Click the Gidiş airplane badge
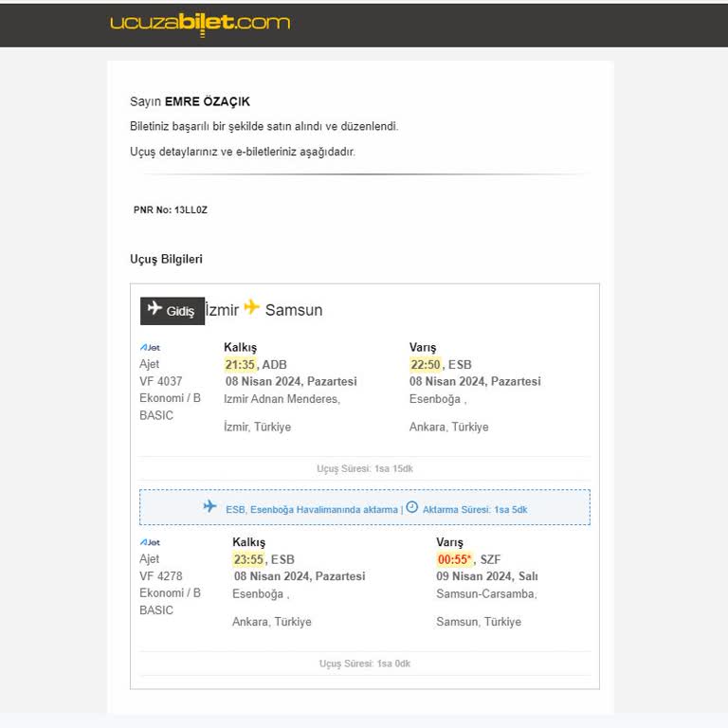The image size is (728, 728). pyautogui.click(x=173, y=311)
